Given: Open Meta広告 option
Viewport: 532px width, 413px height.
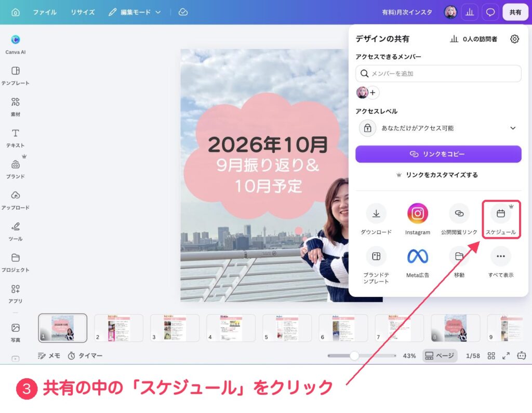Looking at the screenshot, I should [417, 263].
